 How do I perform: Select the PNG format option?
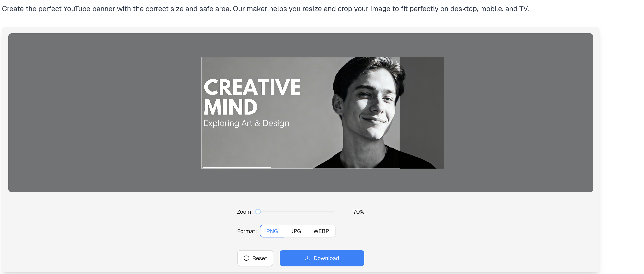[272, 231]
